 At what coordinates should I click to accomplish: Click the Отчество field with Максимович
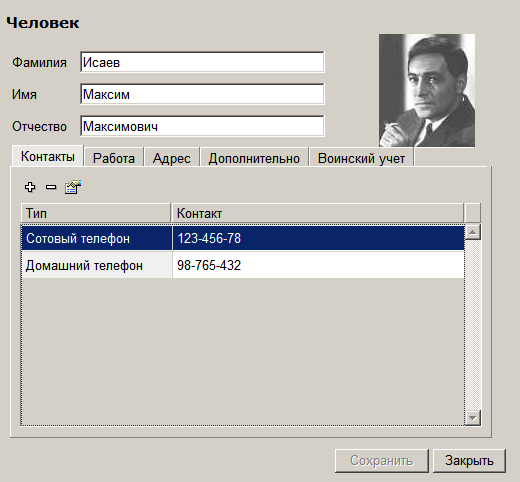point(202,126)
